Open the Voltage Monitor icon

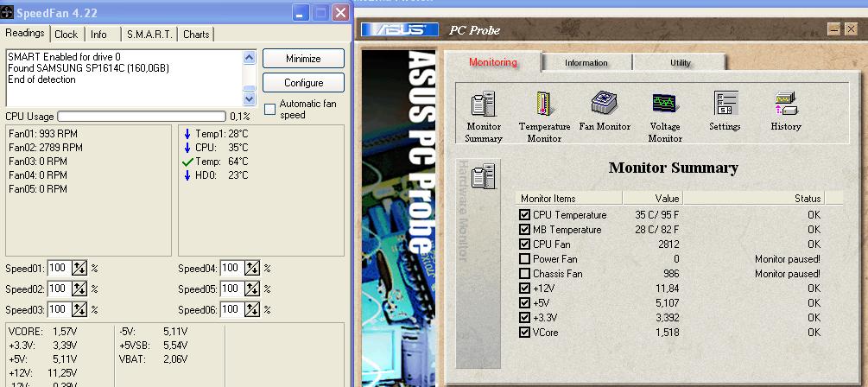pos(664,104)
